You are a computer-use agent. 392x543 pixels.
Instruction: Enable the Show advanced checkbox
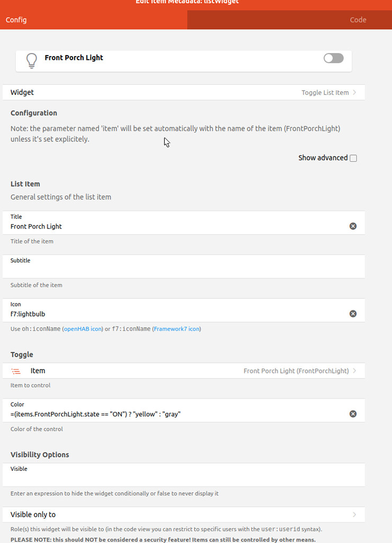coord(353,157)
